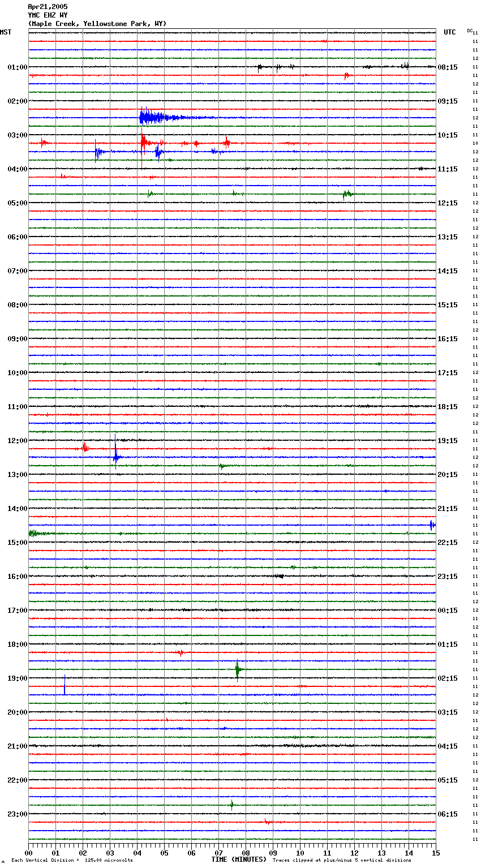Click the 12:15 UTC time label
This screenshot has width=481, height=868.
(x=448, y=203)
